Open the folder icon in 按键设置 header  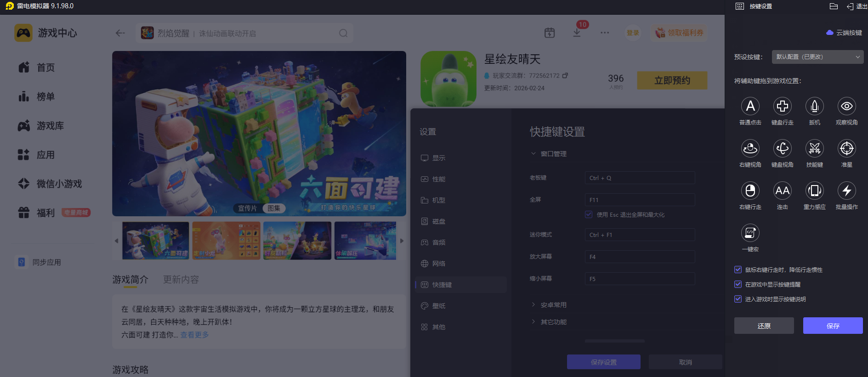834,6
